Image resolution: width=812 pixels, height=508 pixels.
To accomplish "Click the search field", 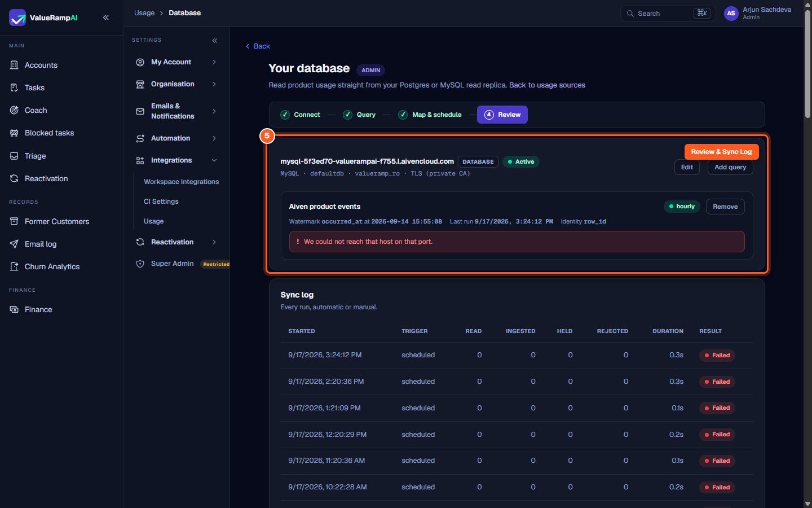I will (x=668, y=14).
